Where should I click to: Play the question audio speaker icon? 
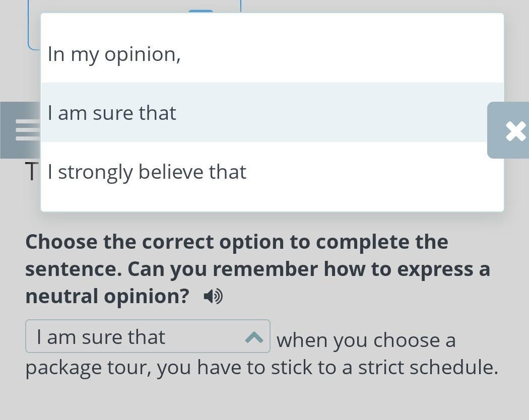point(213,297)
